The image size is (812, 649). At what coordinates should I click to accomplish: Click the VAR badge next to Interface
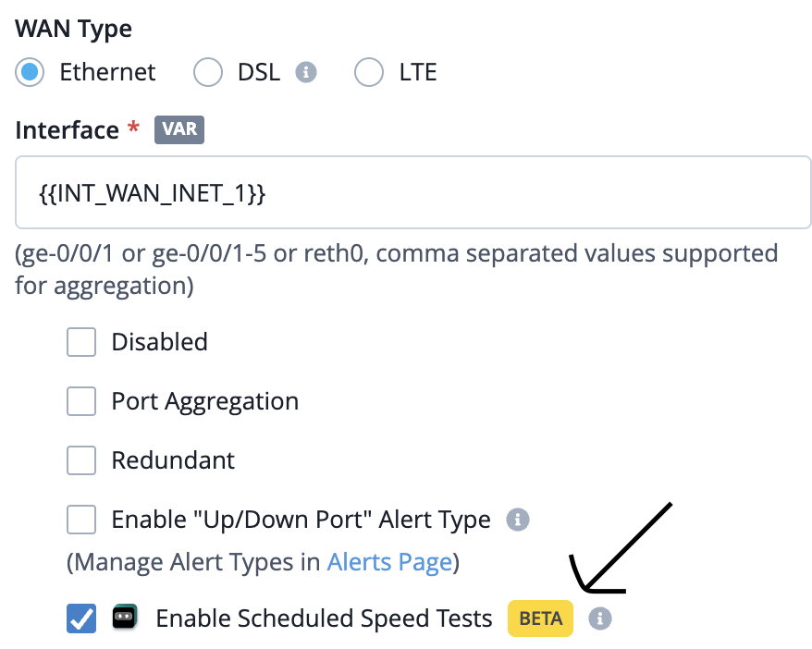(179, 129)
